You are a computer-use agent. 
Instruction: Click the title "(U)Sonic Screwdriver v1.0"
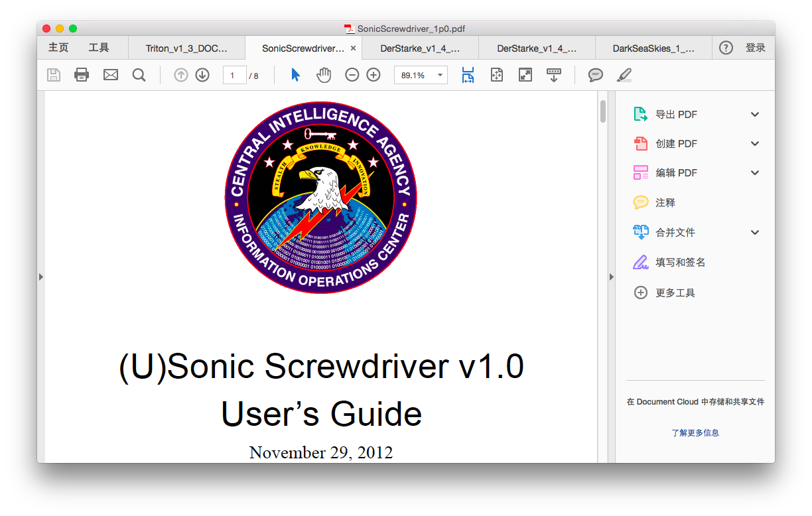click(321, 367)
